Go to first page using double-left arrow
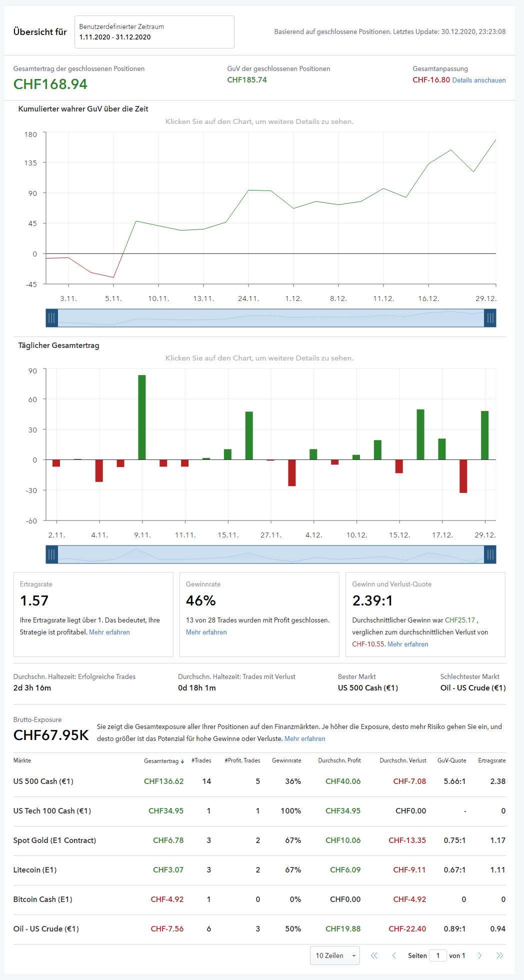This screenshot has width=524, height=980. (x=374, y=955)
